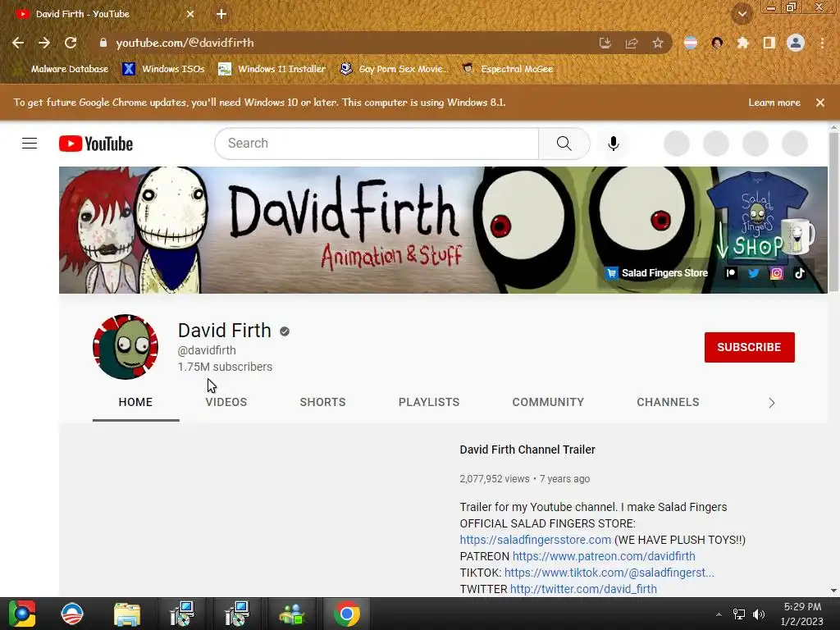The width and height of the screenshot is (840, 630).
Task: Click David Firth's channel avatar
Action: coord(126,347)
